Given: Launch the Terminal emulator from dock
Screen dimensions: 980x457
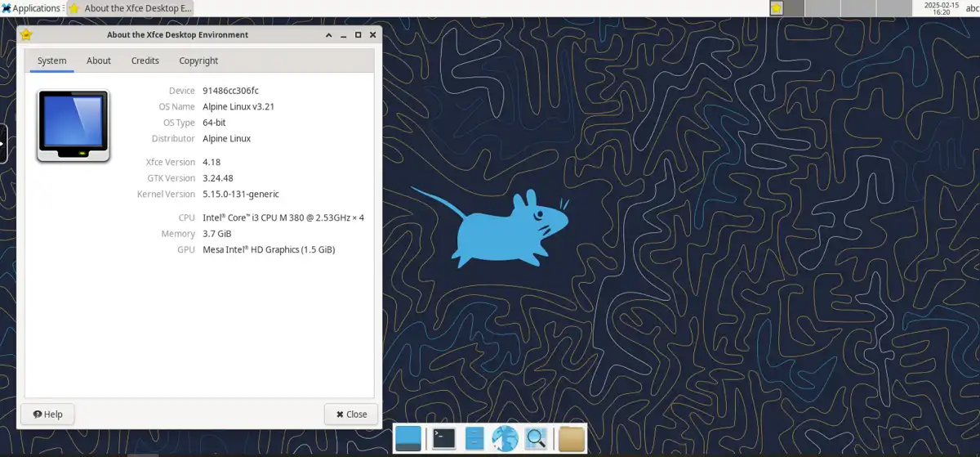Looking at the screenshot, I should pyautogui.click(x=443, y=439).
